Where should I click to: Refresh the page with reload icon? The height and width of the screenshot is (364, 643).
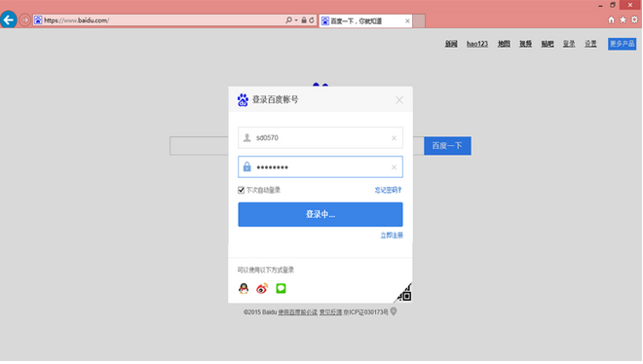tap(312, 20)
